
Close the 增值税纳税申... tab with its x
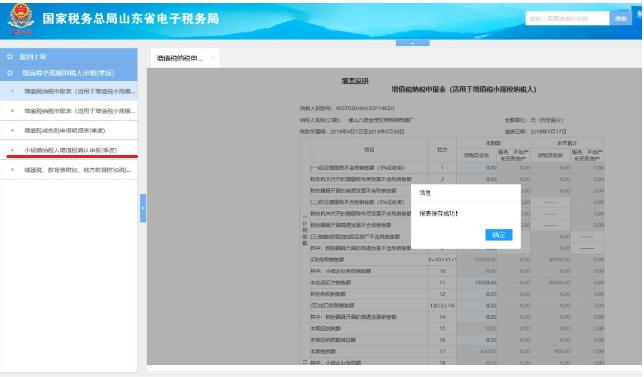click(213, 58)
